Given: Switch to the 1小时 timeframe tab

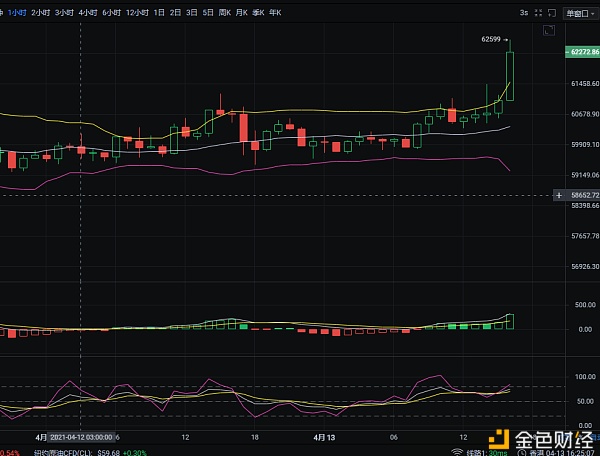Looking at the screenshot, I should pyautogui.click(x=17, y=13).
